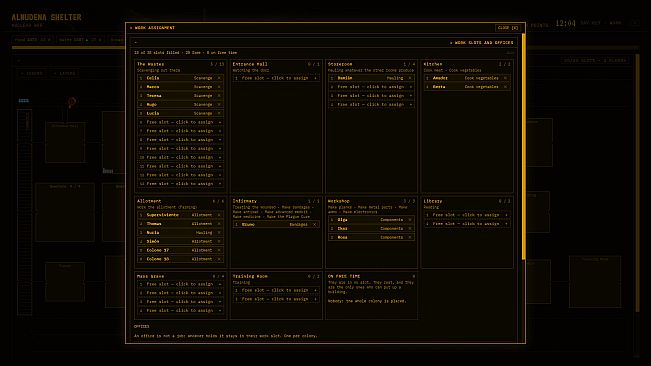Click plus on Training Room slot 1
651x366 pixels.
[315, 290]
